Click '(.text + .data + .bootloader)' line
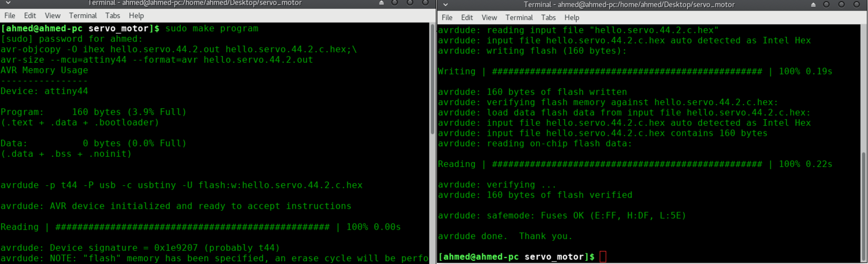 (80, 122)
